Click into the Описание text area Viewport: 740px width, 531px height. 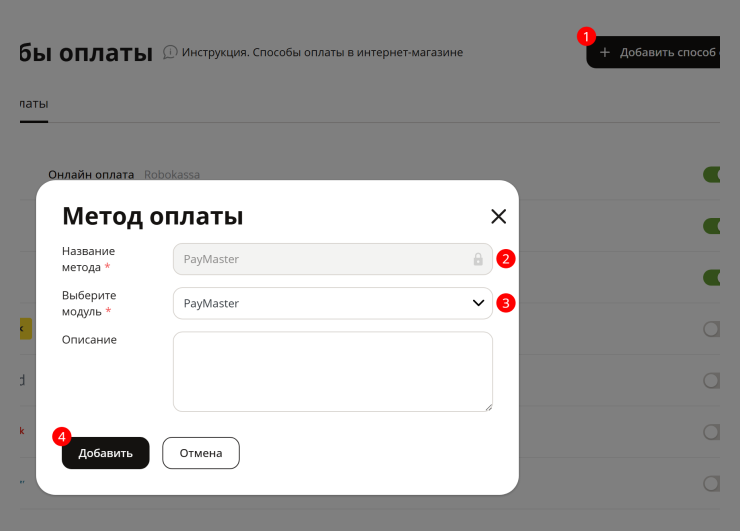pos(333,371)
